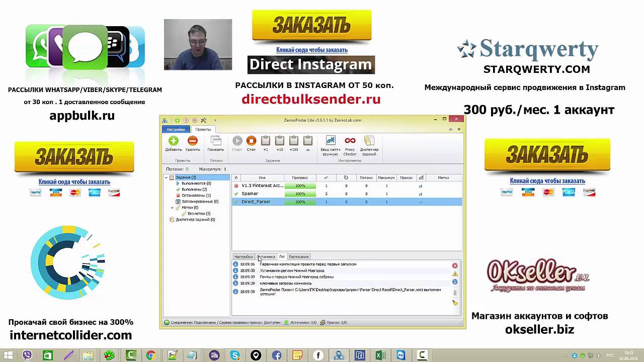Switch to the Настройки ribbon tab
The image size is (644, 362).
pyautogui.click(x=176, y=129)
